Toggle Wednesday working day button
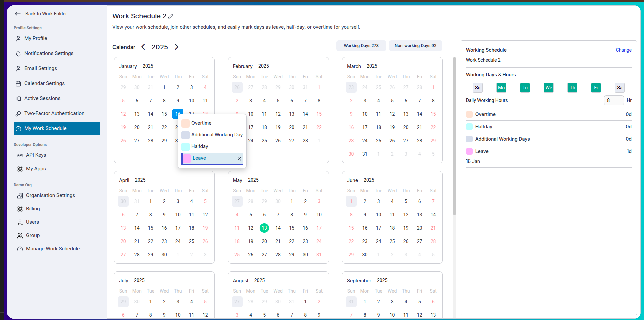 pos(549,88)
